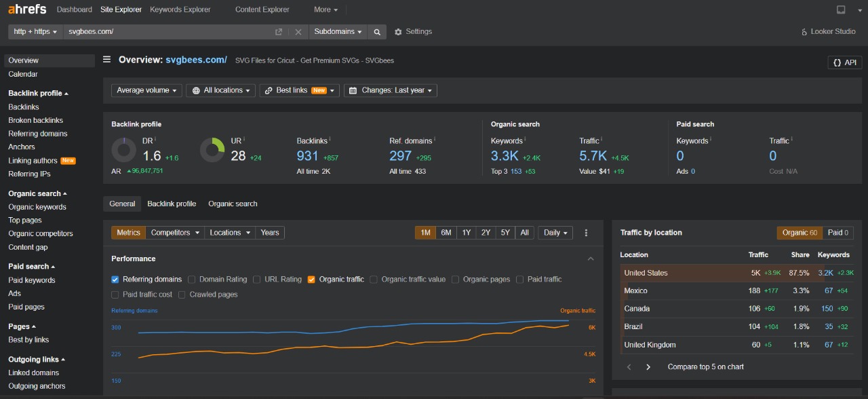Viewport: 868px width, 399px height.
Task: Click the Ahrefs logo
Action: tap(27, 9)
